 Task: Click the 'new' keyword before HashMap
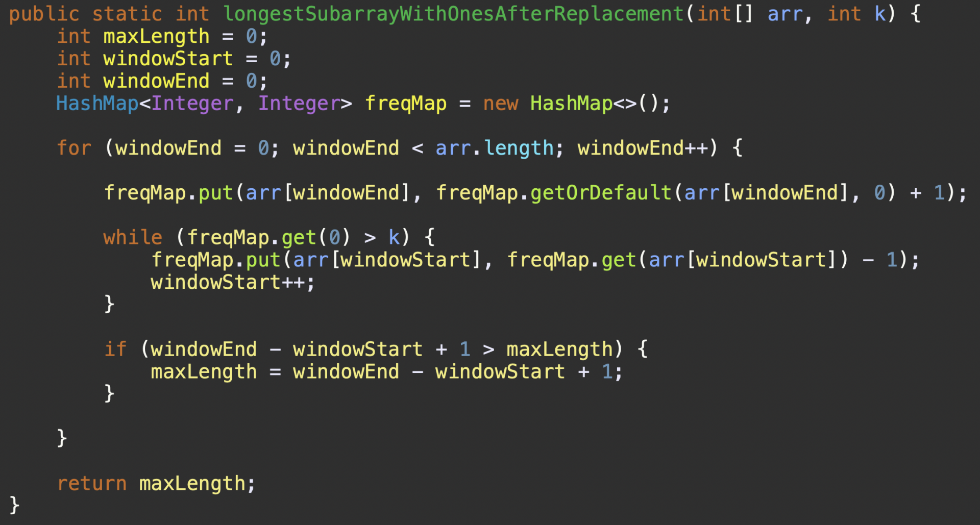[500, 104]
